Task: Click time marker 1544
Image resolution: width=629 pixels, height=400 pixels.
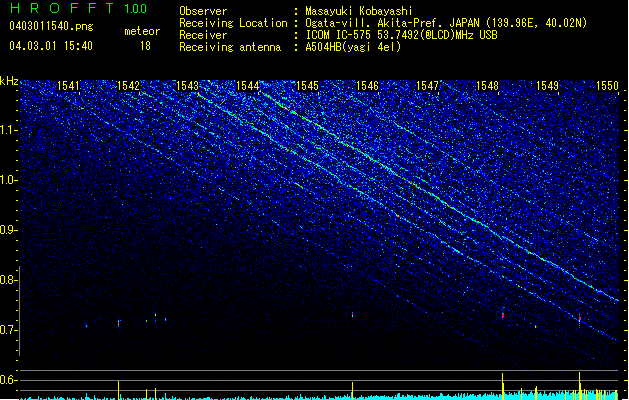Action: click(x=248, y=86)
